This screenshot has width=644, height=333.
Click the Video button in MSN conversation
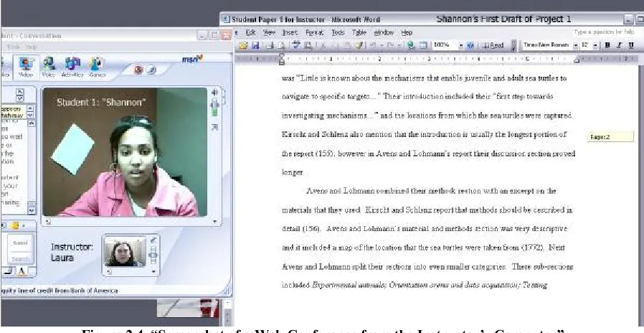27,67
